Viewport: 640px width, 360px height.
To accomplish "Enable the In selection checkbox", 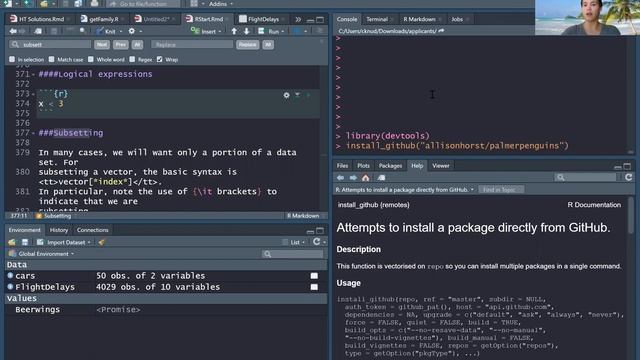I will pos(12,60).
